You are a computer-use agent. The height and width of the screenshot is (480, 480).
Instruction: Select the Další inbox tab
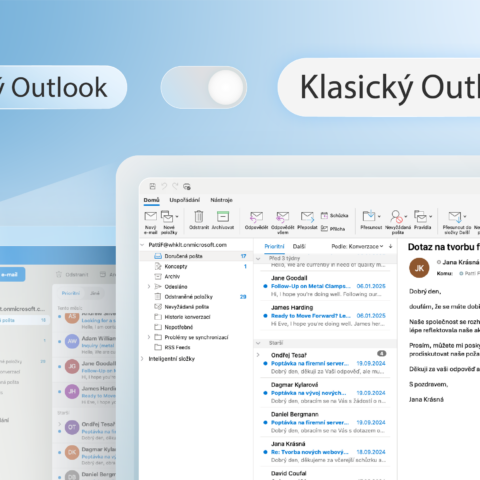[x=299, y=246]
